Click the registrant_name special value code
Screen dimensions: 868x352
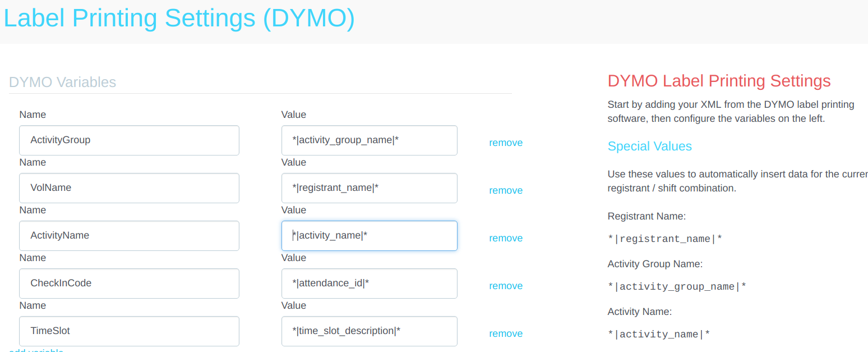click(x=664, y=239)
